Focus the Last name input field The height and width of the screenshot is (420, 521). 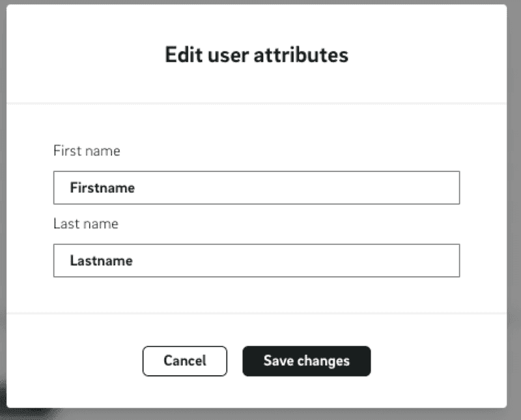pyautogui.click(x=256, y=260)
